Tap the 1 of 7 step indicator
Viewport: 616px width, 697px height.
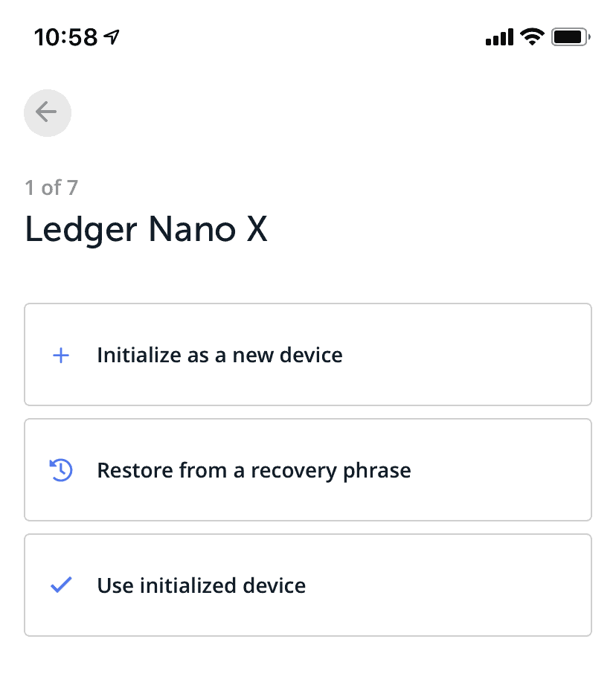[x=51, y=187]
